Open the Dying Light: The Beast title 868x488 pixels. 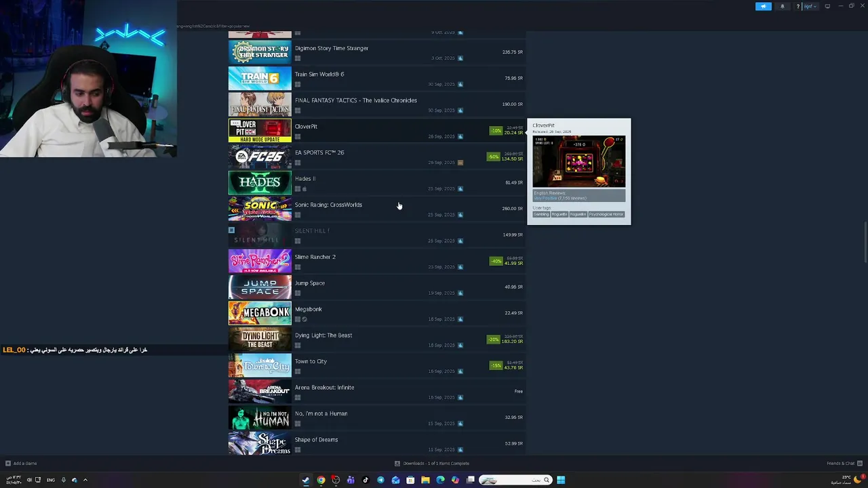[x=323, y=335]
